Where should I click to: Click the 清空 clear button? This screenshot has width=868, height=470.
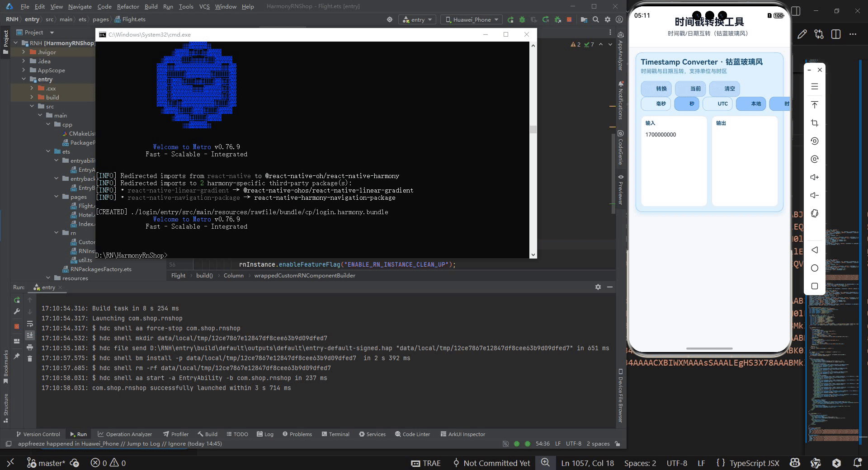(x=725, y=89)
